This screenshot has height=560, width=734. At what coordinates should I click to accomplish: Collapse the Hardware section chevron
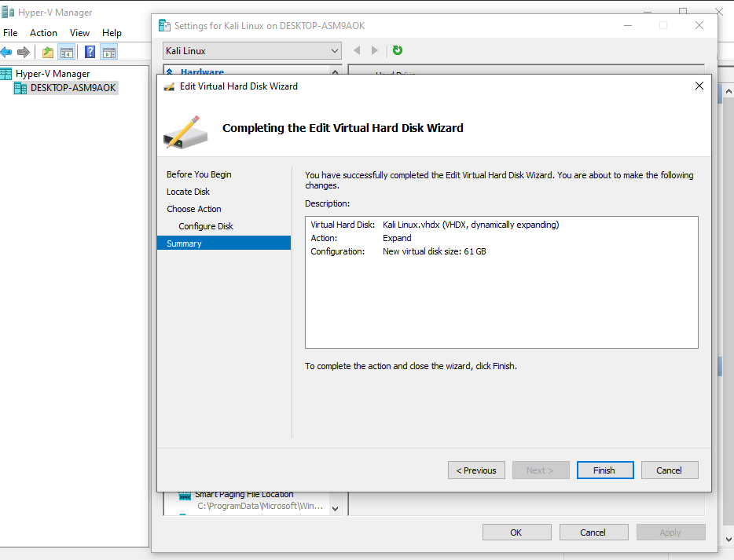(x=170, y=72)
